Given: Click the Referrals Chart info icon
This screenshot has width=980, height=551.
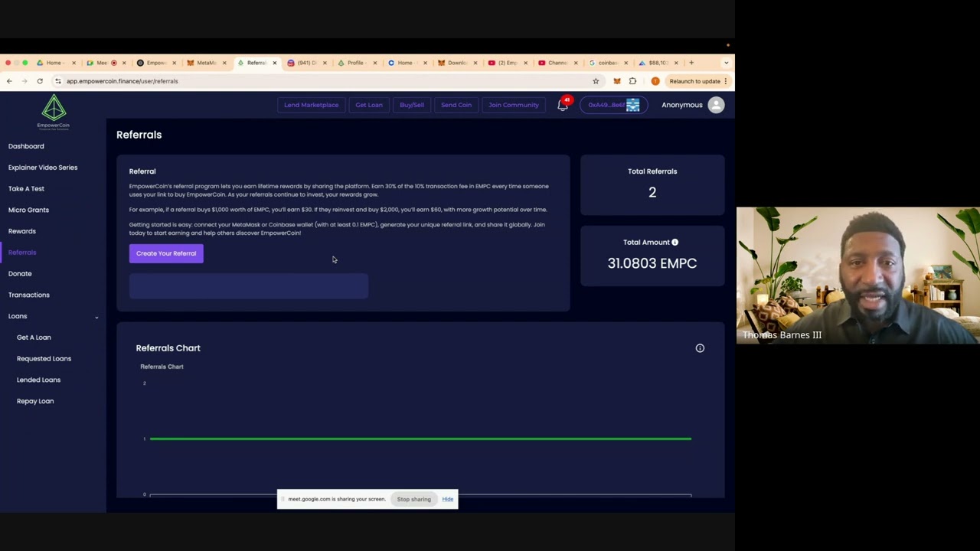Looking at the screenshot, I should tap(700, 348).
